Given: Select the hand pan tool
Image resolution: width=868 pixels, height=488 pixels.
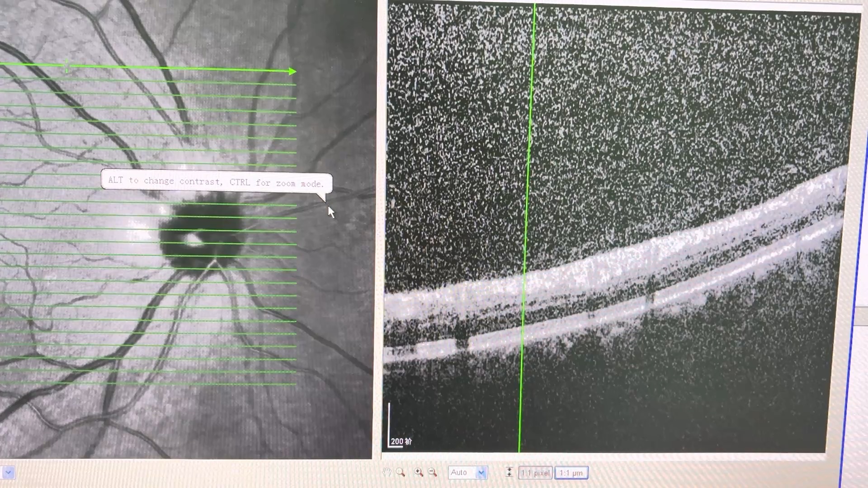Looking at the screenshot, I should pos(387,473).
